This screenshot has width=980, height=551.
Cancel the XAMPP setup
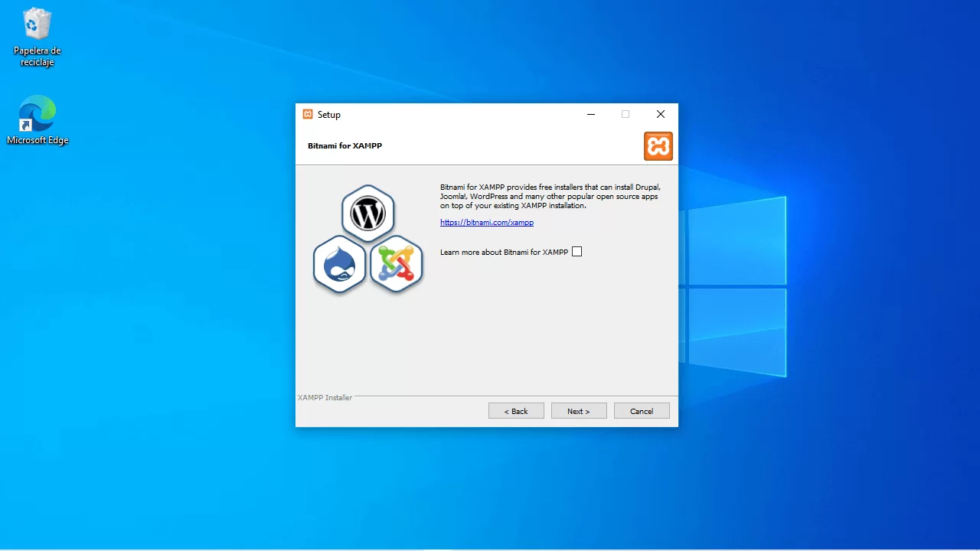642,411
